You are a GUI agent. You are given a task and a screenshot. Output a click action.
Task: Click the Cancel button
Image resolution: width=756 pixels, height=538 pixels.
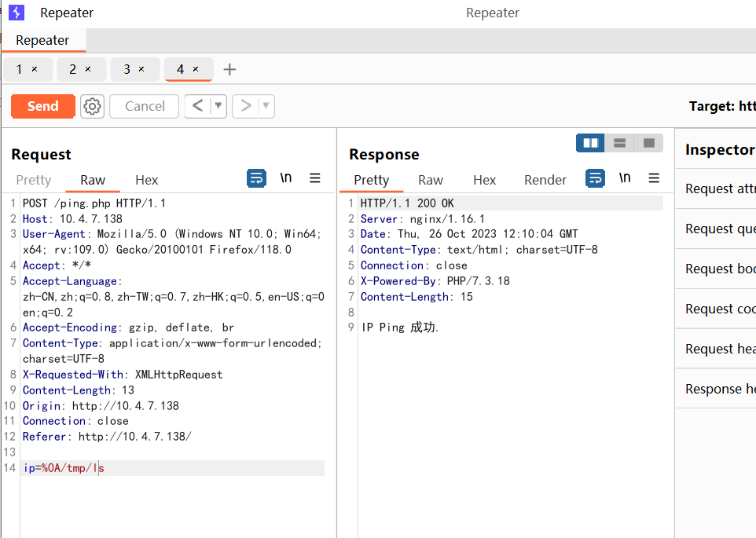point(144,106)
